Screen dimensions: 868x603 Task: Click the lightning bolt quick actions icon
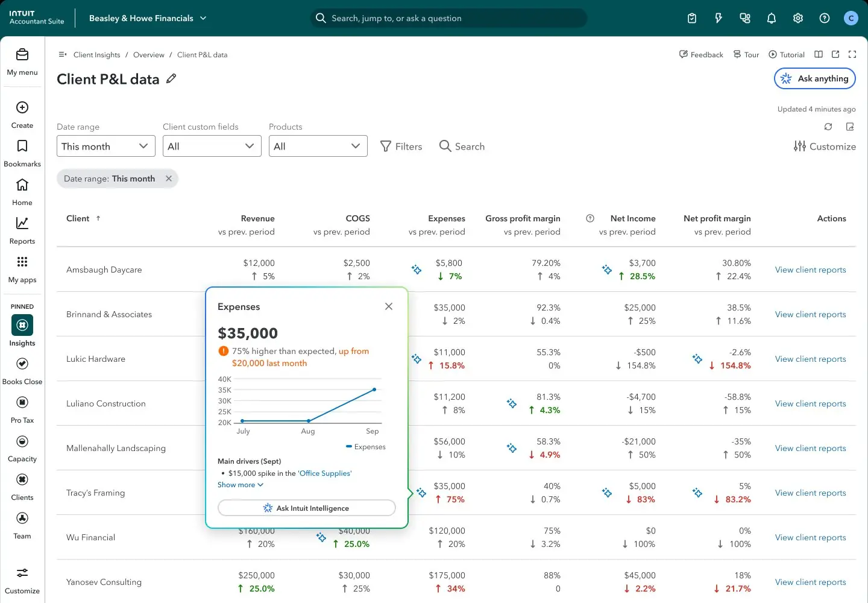click(719, 18)
